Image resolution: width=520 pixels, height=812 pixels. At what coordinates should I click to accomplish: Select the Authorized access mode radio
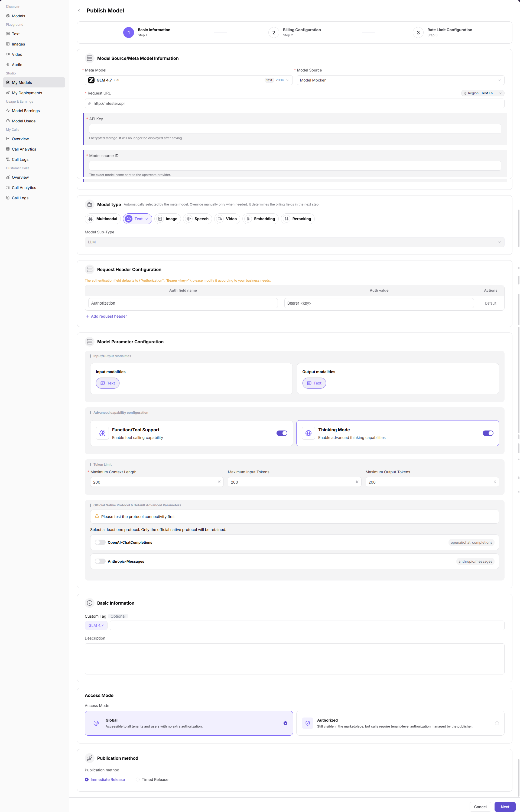coord(497,723)
